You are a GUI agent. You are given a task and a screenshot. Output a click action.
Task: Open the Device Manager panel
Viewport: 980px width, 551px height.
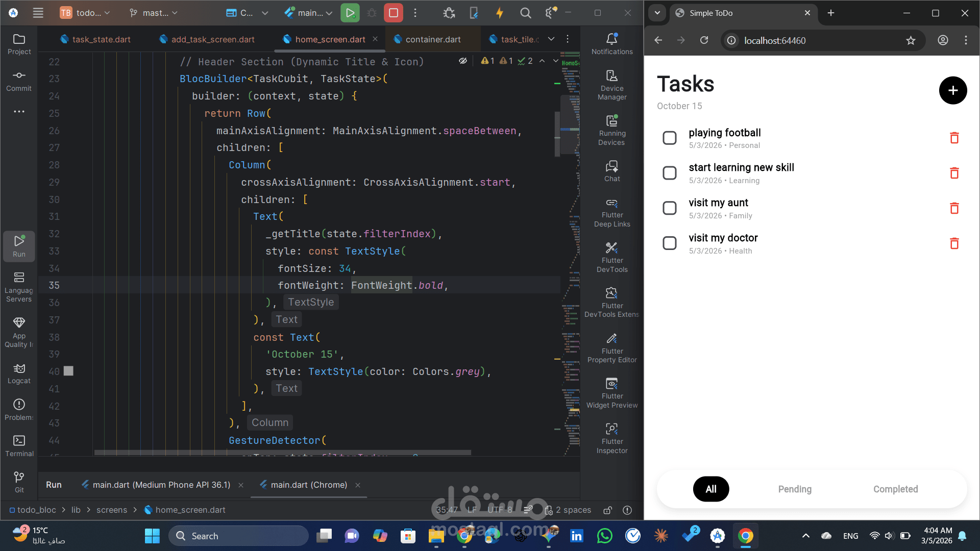[x=611, y=83]
